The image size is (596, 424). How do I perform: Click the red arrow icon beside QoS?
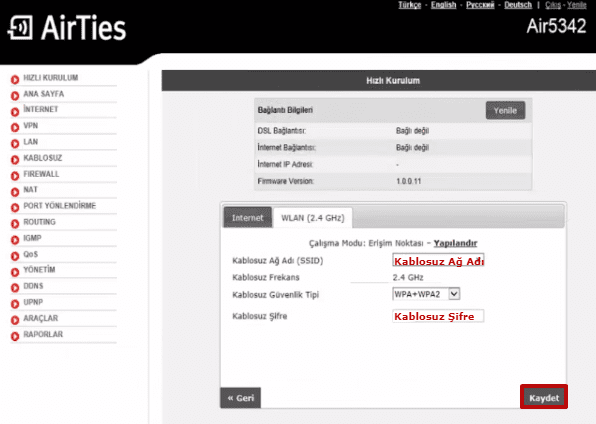click(x=15, y=256)
